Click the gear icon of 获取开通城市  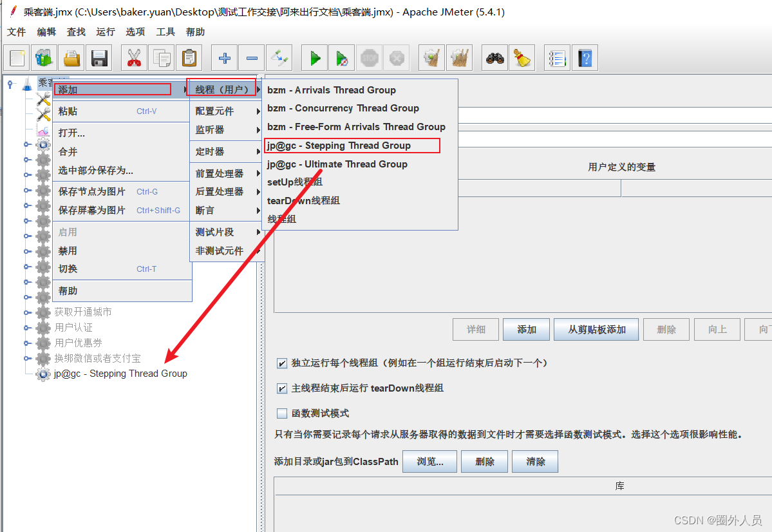(x=43, y=312)
